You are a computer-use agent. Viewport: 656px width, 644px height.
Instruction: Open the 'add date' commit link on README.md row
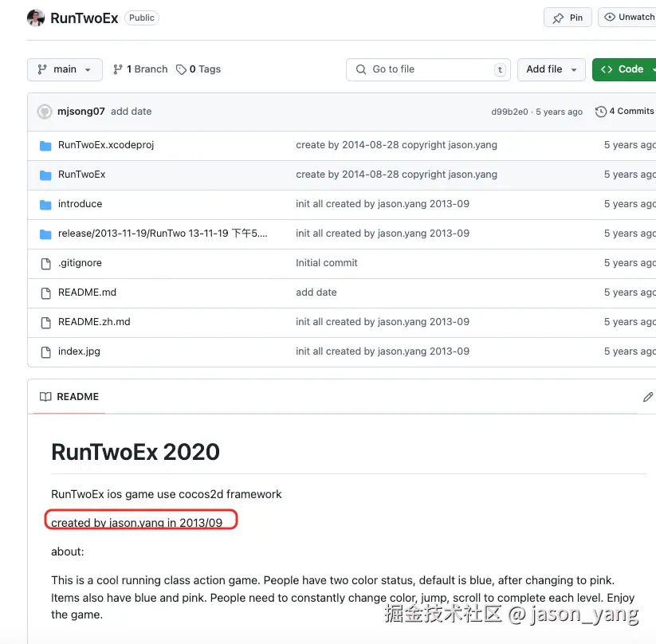(316, 293)
